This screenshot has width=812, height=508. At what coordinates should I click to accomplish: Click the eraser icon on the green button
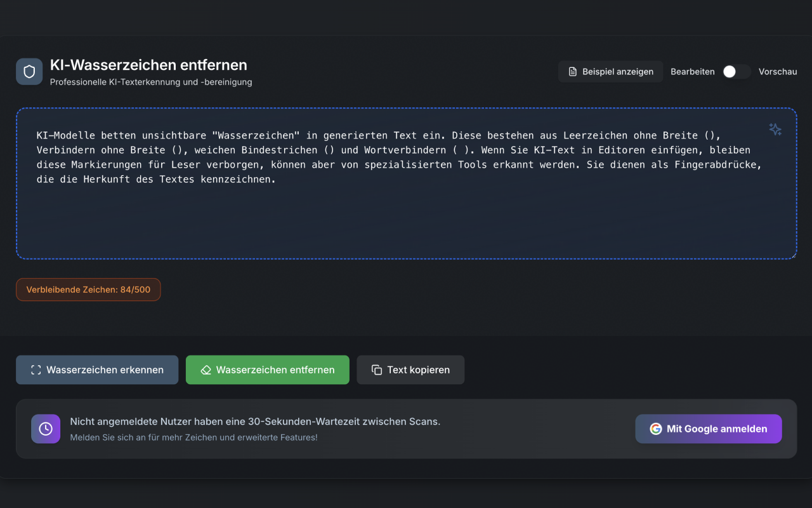click(x=206, y=370)
